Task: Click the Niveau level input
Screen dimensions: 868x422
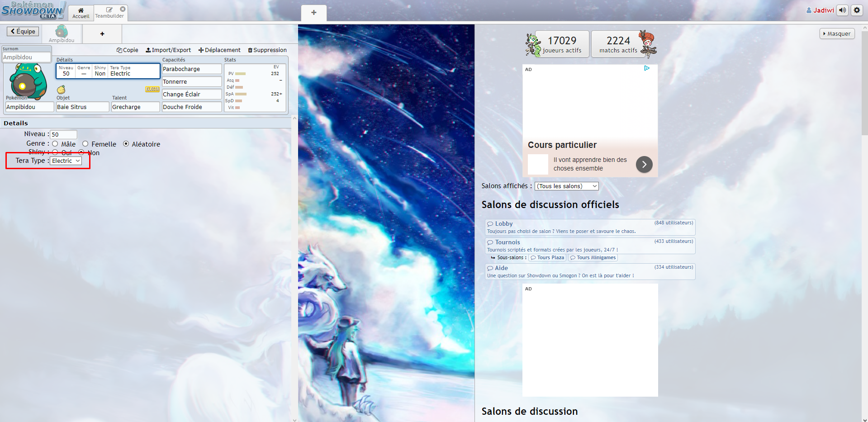Action: coord(63,134)
